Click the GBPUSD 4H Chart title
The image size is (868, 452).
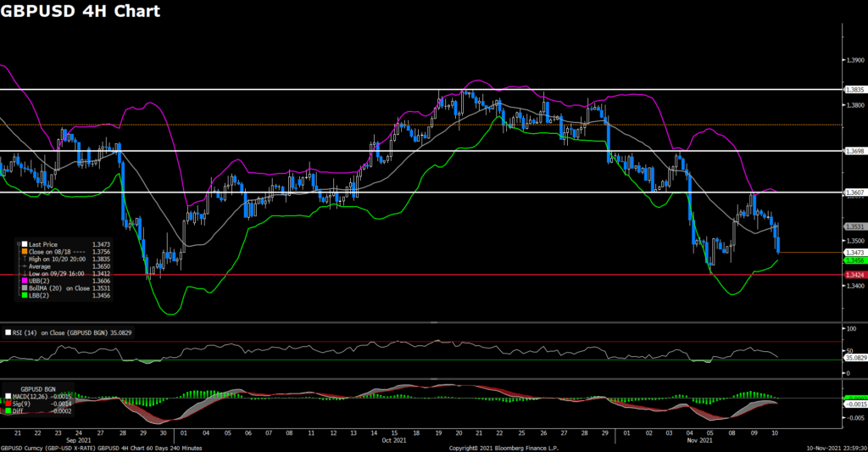81,11
